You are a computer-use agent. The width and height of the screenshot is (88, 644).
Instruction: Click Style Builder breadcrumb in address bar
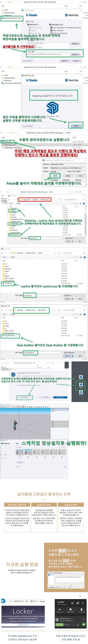(x=42, y=310)
